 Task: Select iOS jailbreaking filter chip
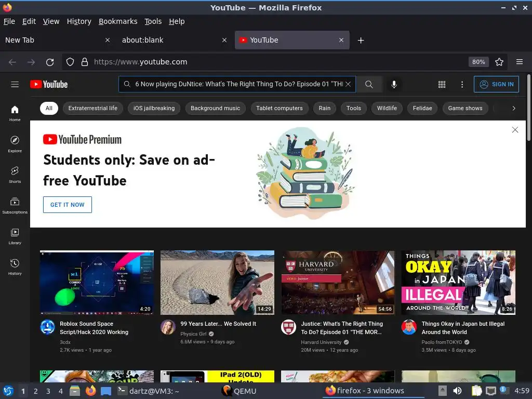point(154,108)
